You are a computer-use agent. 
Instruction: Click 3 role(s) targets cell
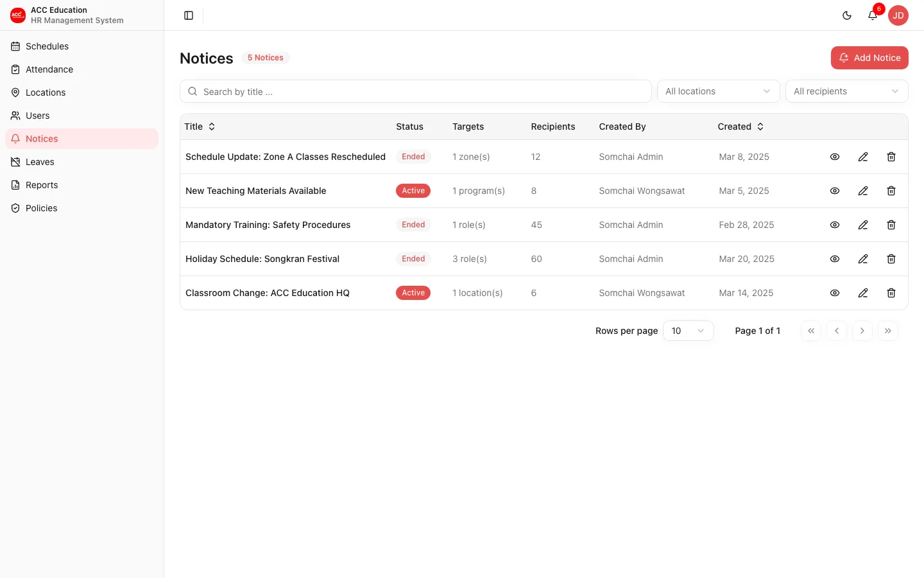point(470,259)
